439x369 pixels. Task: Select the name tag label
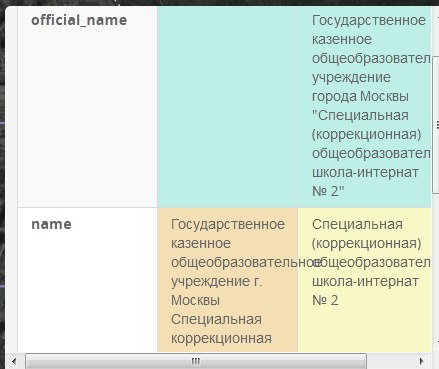[51, 224]
